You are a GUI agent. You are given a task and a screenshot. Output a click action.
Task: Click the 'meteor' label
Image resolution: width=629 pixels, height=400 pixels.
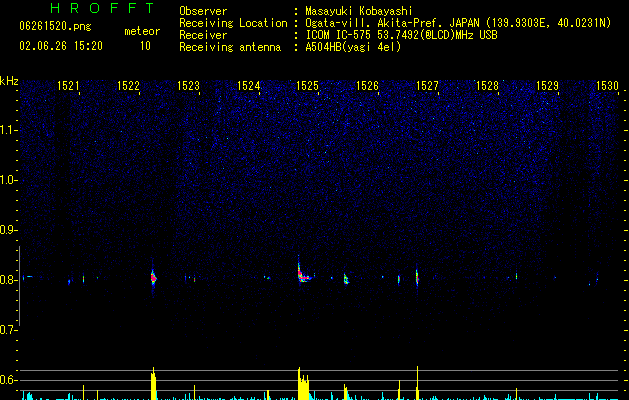[x=142, y=31]
